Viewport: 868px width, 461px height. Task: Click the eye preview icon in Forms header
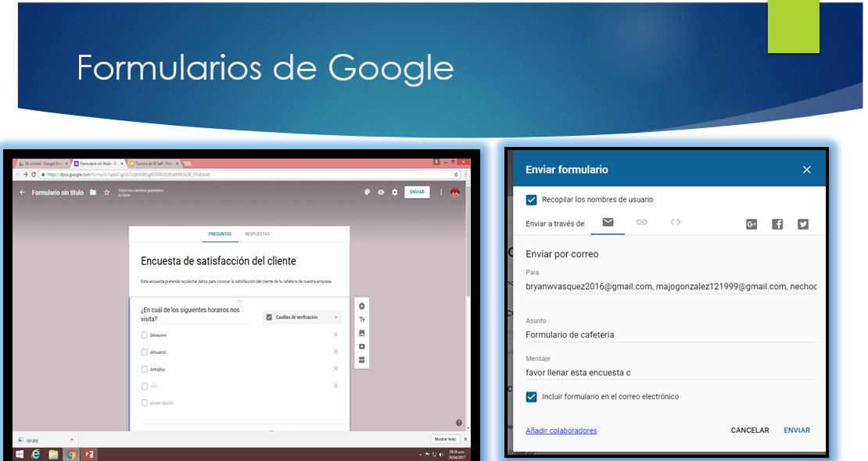click(x=381, y=192)
